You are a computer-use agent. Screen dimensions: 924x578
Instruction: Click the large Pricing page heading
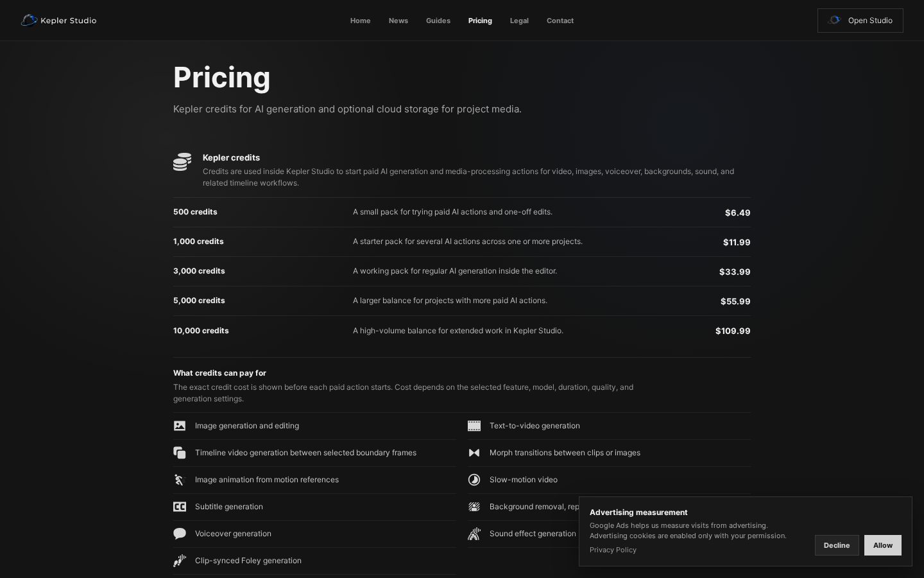tap(222, 77)
